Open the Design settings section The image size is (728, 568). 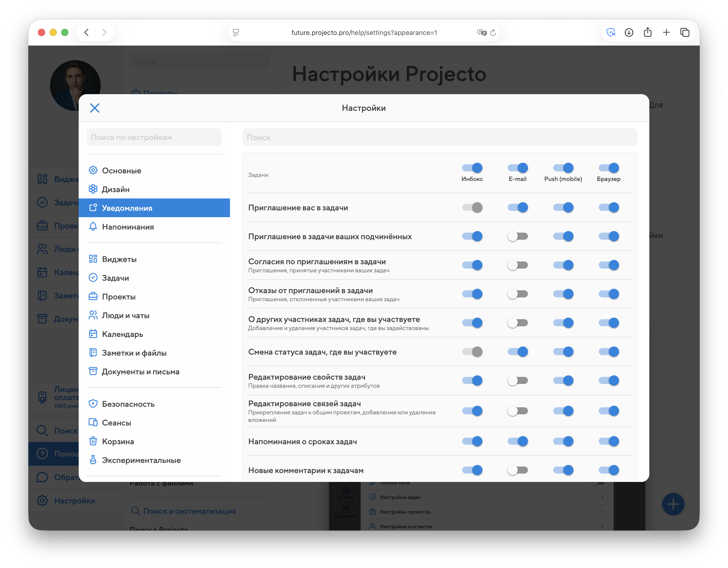(x=115, y=189)
